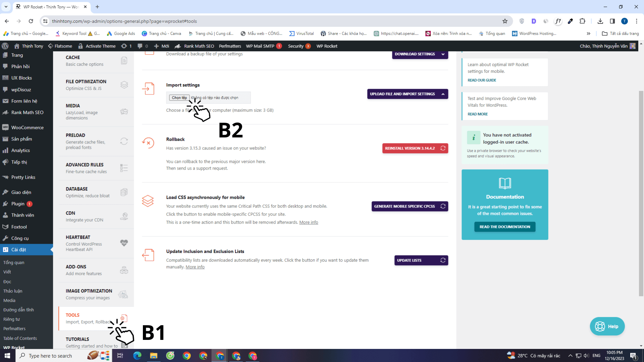Open the Database optimization icon
The image size is (644, 362).
[x=124, y=192]
